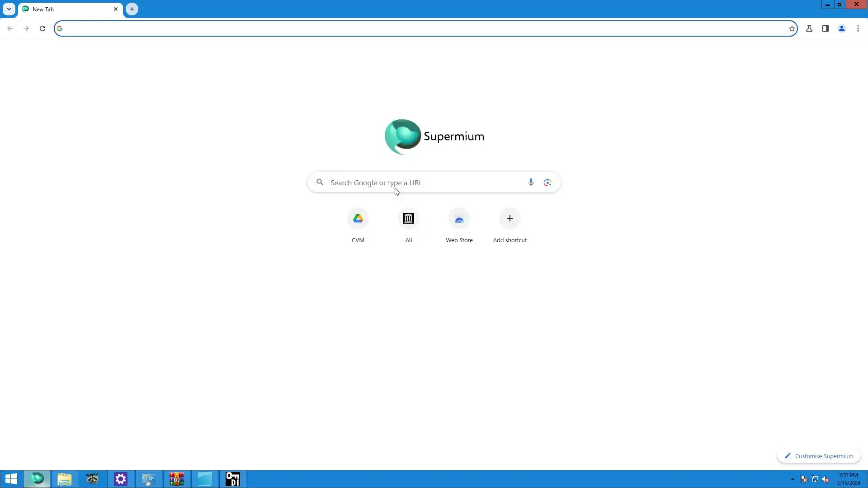The height and width of the screenshot is (488, 868).
Task: Open the All shortcut tile
Action: (409, 219)
